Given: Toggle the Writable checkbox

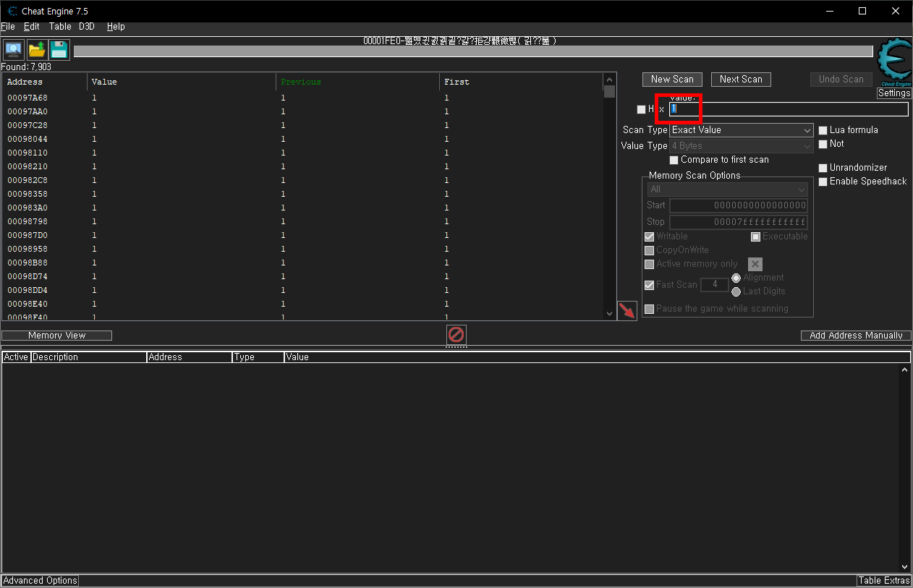Looking at the screenshot, I should [650, 237].
